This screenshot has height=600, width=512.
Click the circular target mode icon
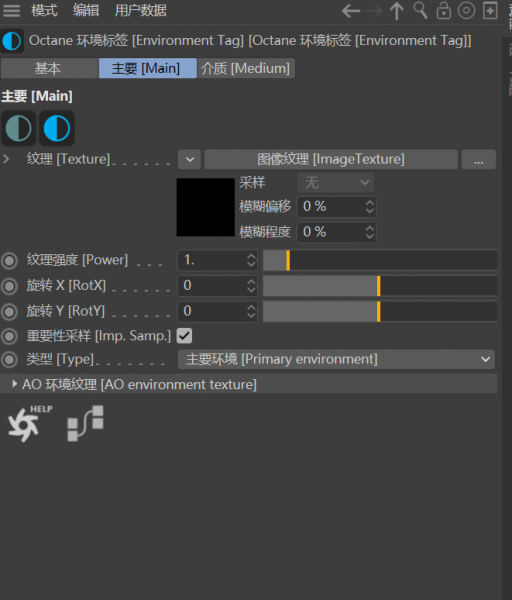(x=466, y=10)
